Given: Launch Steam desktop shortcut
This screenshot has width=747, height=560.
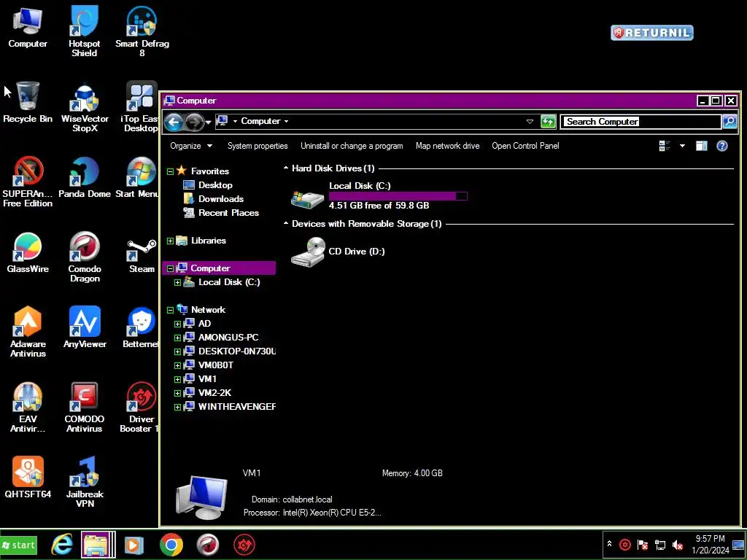Looking at the screenshot, I should [142, 255].
